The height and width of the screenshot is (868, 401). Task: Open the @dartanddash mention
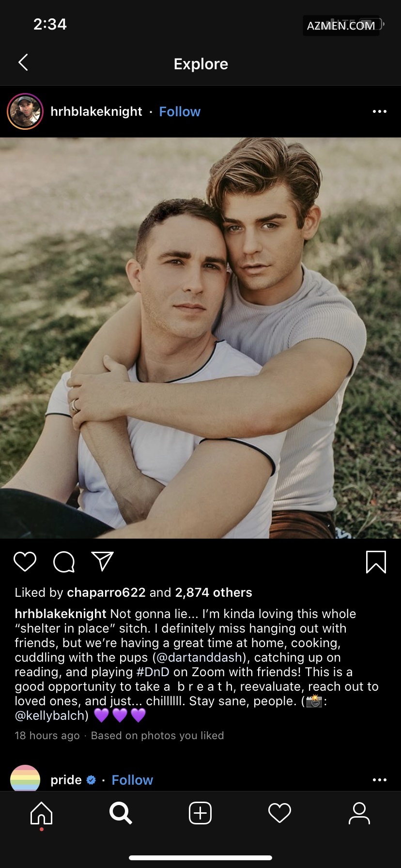(x=200, y=657)
